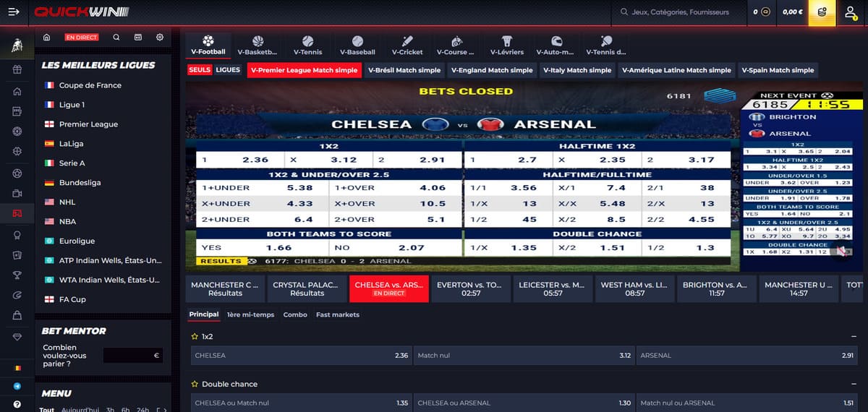Pick Match nul ou ARSENAL at 1.51

(747, 403)
